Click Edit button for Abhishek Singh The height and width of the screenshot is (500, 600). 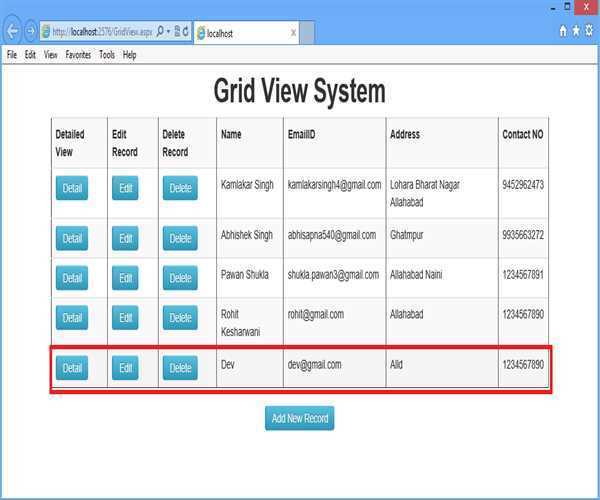click(125, 238)
